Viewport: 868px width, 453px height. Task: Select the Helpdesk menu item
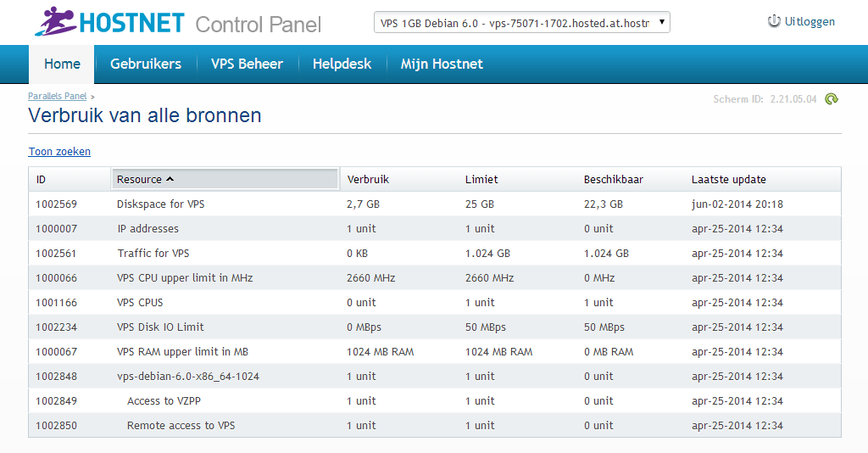342,64
